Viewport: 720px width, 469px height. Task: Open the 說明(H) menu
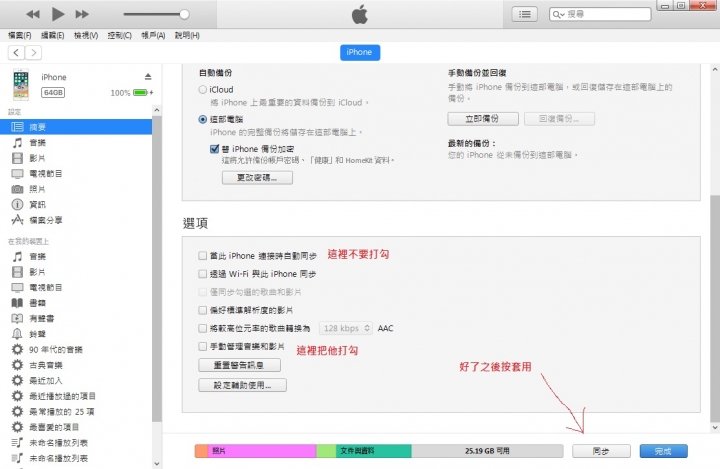pyautogui.click(x=187, y=35)
